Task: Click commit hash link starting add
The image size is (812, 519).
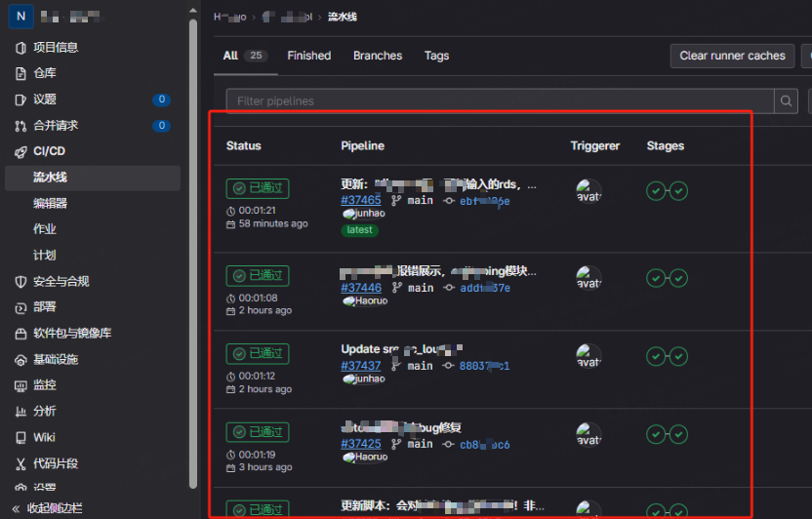Action: 485,288
